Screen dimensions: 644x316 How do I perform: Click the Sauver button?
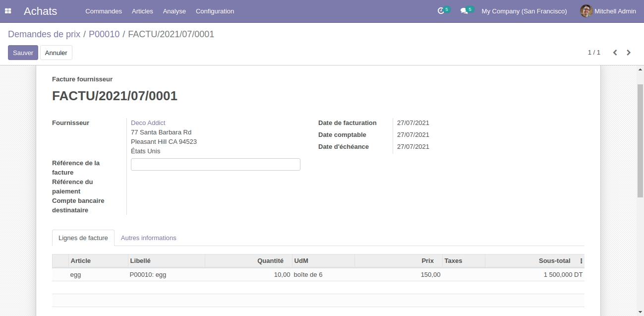[23, 53]
